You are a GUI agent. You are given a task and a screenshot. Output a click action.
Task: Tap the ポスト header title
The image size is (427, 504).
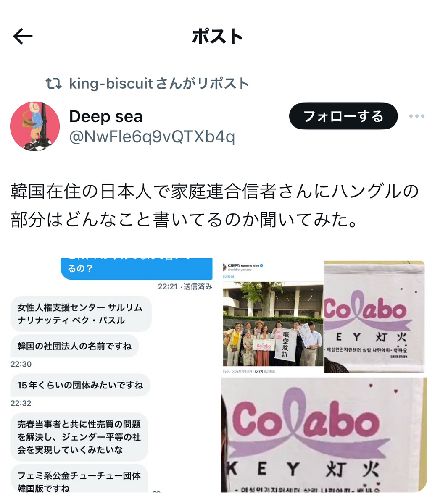click(218, 37)
